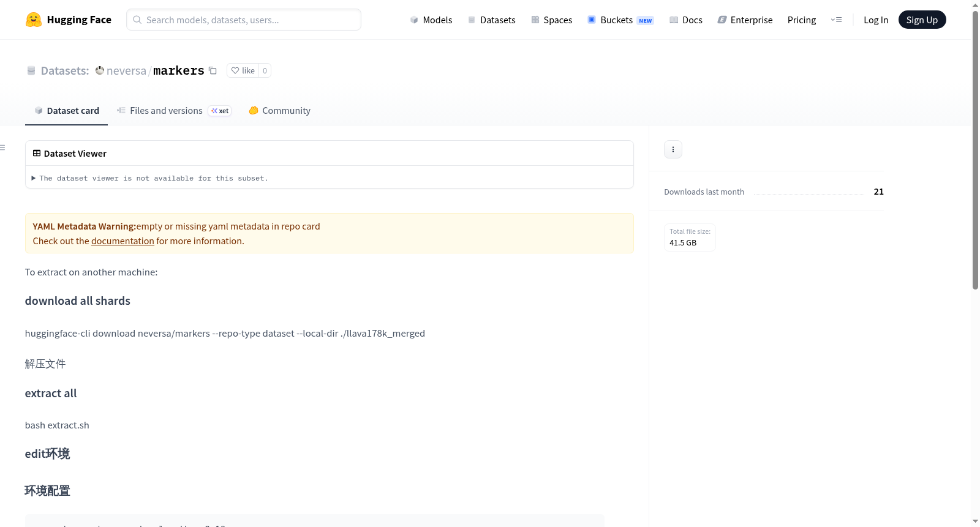Image resolution: width=980 pixels, height=527 pixels.
Task: Click the bash extract.sh text
Action: [57, 425]
